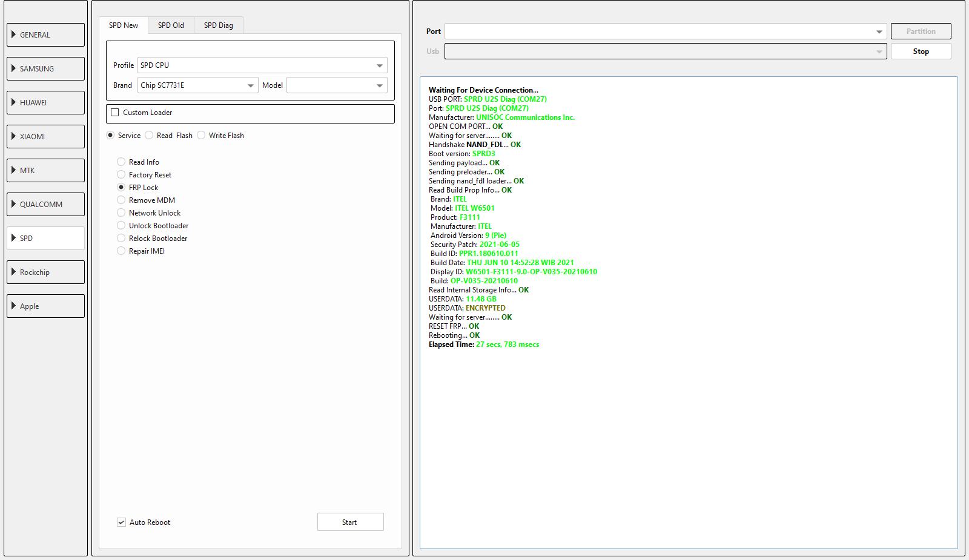This screenshot has width=969, height=560.
Task: Choose the Unlock Bootloader option
Action: point(121,226)
